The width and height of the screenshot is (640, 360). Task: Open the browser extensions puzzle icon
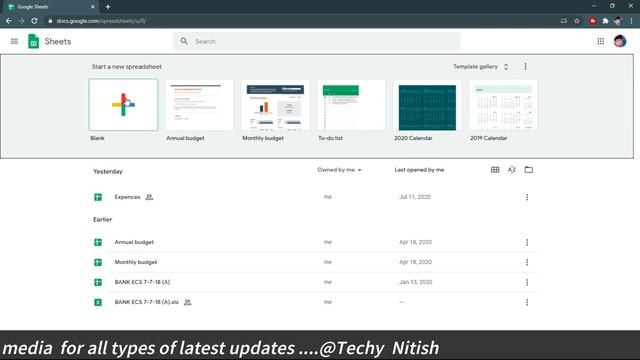(605, 21)
